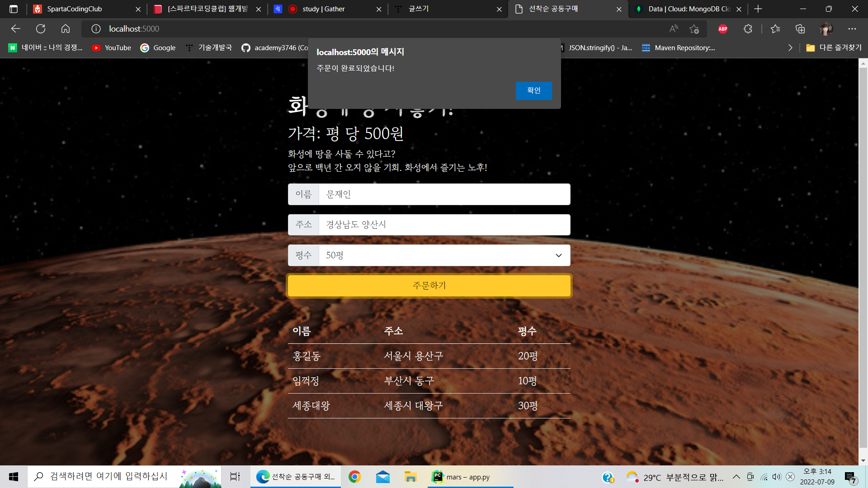Click the yellow 주문하기 order button
Image resolution: width=868 pixels, height=488 pixels.
[x=429, y=286]
